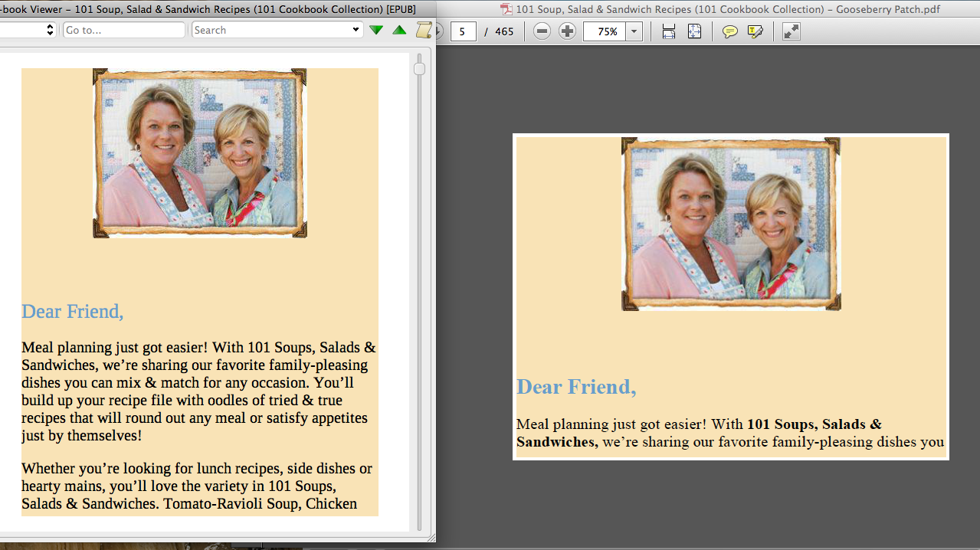Click the total page count 465
The image size is (980, 550).
[504, 31]
